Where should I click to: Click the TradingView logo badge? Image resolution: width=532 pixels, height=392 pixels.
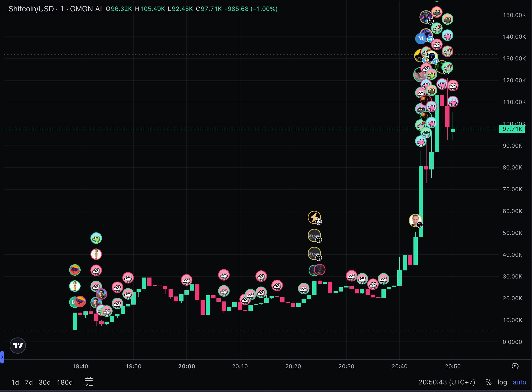click(x=18, y=346)
